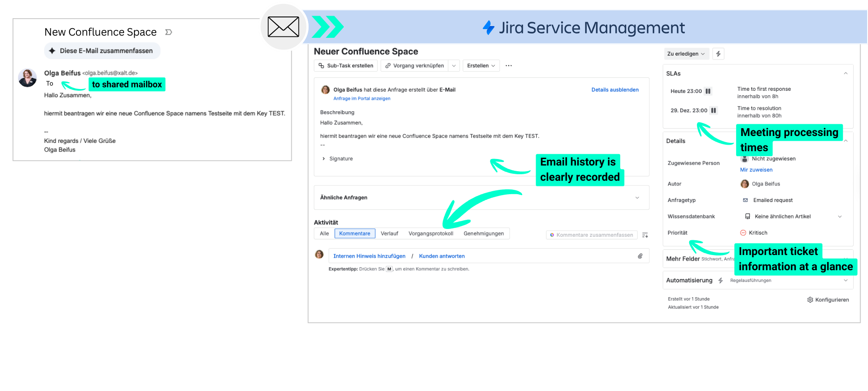Select the Verlauf activity tab
The image size is (868, 391).
389,233
